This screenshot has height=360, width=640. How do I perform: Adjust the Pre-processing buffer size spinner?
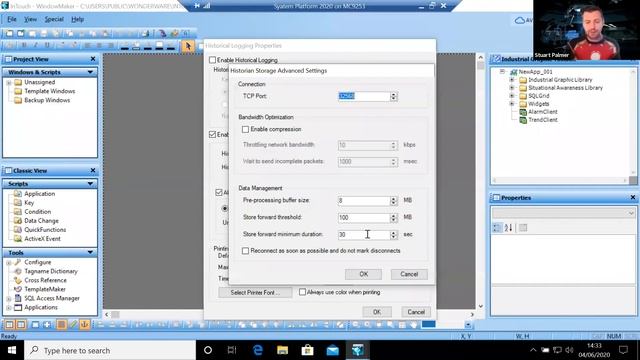[x=393, y=201]
